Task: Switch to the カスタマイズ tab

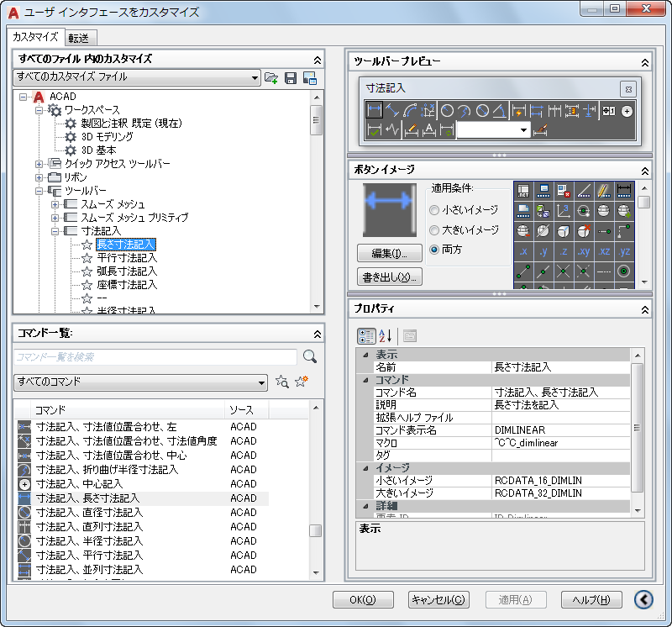Action: tap(35, 37)
